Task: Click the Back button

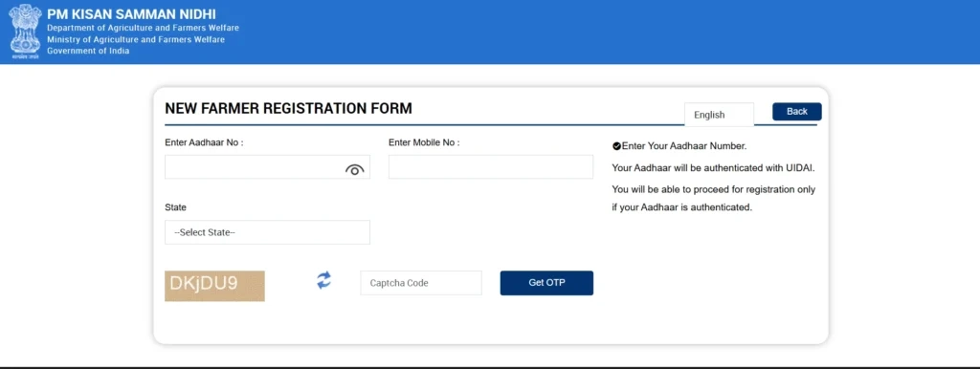Action: [x=797, y=112]
